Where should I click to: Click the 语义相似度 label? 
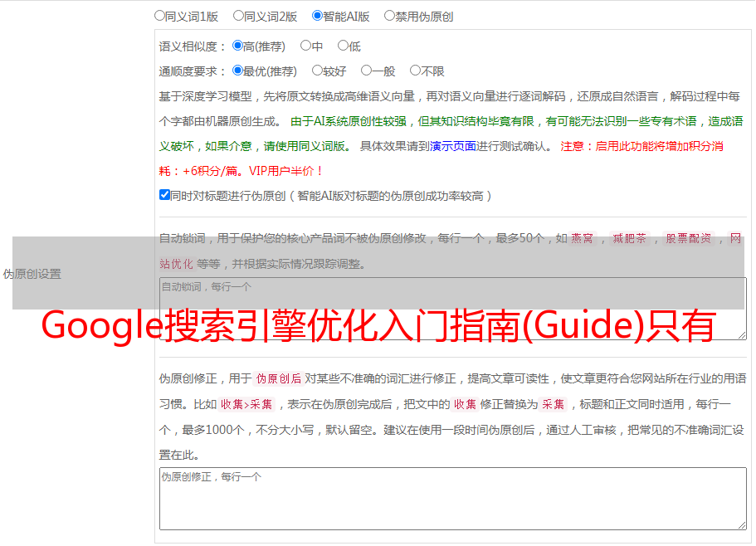click(192, 46)
